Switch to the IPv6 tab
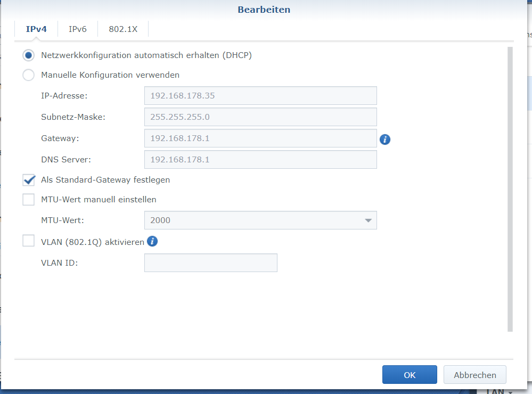 coord(78,29)
